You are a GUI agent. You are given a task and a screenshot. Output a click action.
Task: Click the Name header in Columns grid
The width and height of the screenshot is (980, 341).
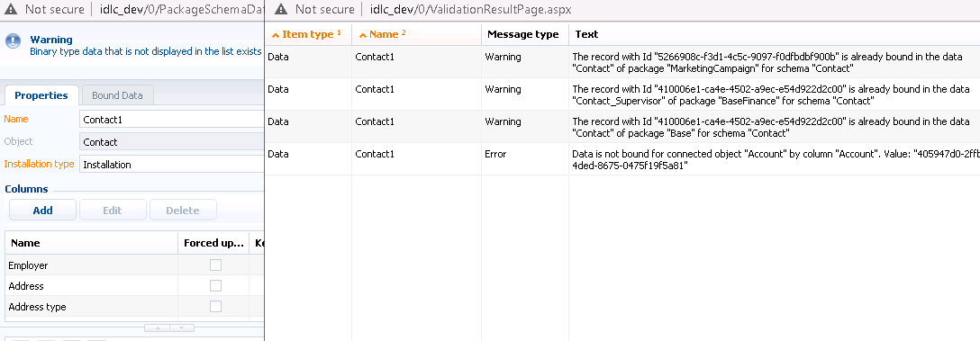[x=91, y=243]
